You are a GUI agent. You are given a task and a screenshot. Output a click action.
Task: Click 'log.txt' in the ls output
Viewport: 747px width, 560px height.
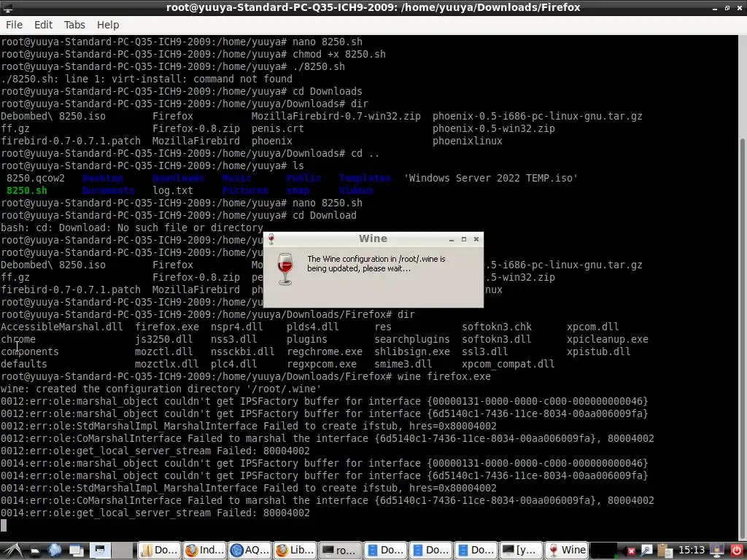coord(173,190)
